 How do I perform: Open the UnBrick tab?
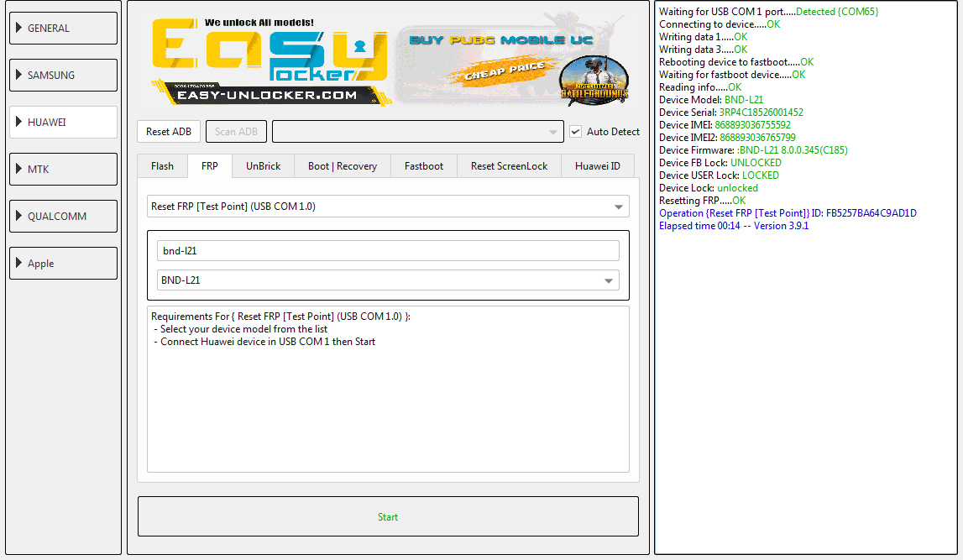coord(263,166)
